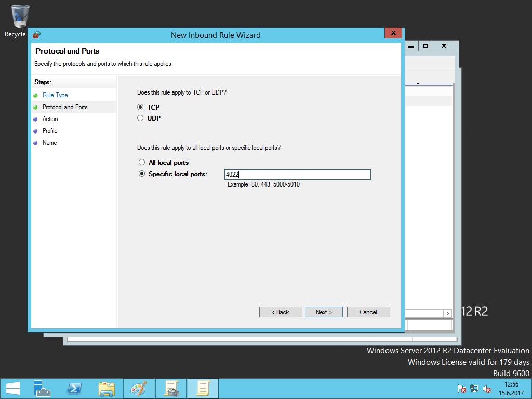Cancel the New Inbound Rule Wizard
The image size is (532, 399).
coord(368,312)
